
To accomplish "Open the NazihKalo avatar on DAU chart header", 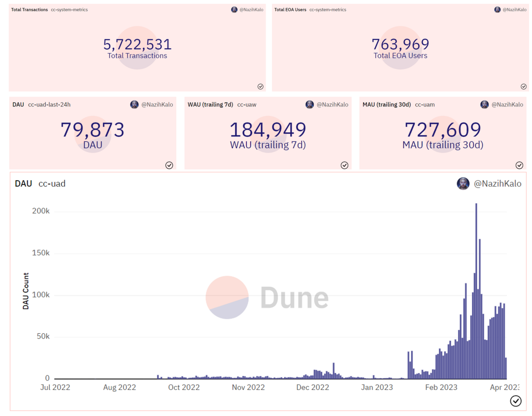I will click(463, 184).
